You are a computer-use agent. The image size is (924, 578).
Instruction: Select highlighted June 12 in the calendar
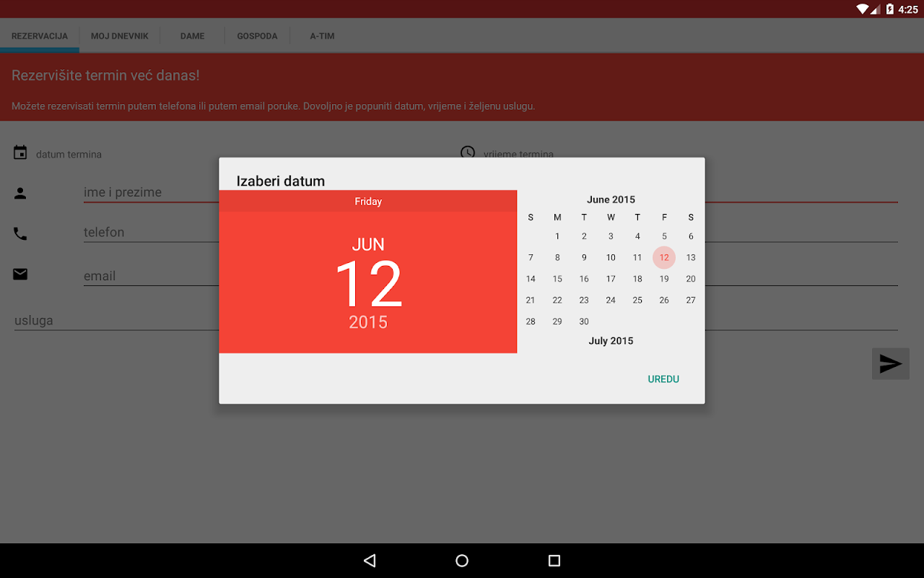[664, 257]
